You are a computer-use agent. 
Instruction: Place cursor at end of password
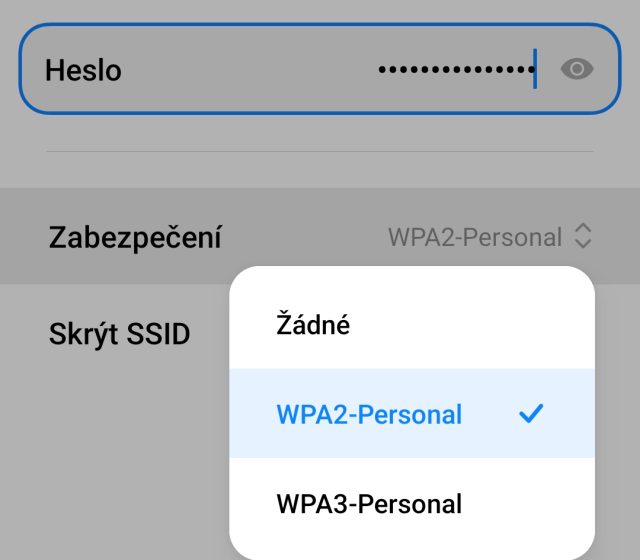click(536, 70)
